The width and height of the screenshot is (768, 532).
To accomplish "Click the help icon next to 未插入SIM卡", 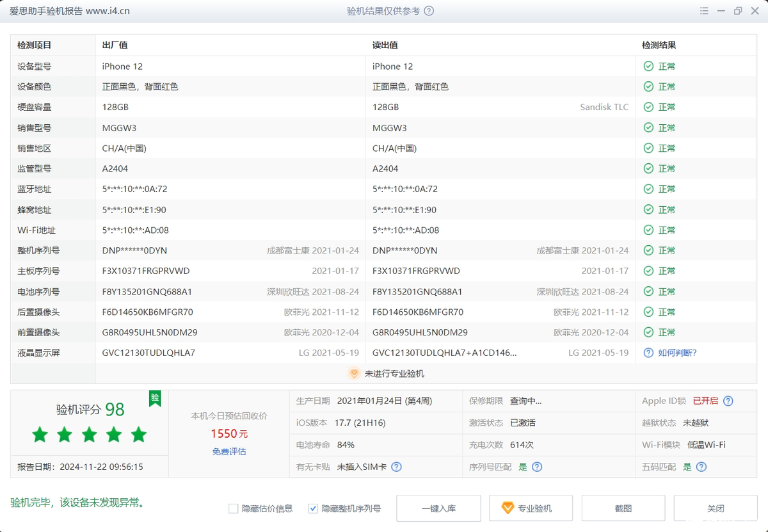I will [396, 467].
